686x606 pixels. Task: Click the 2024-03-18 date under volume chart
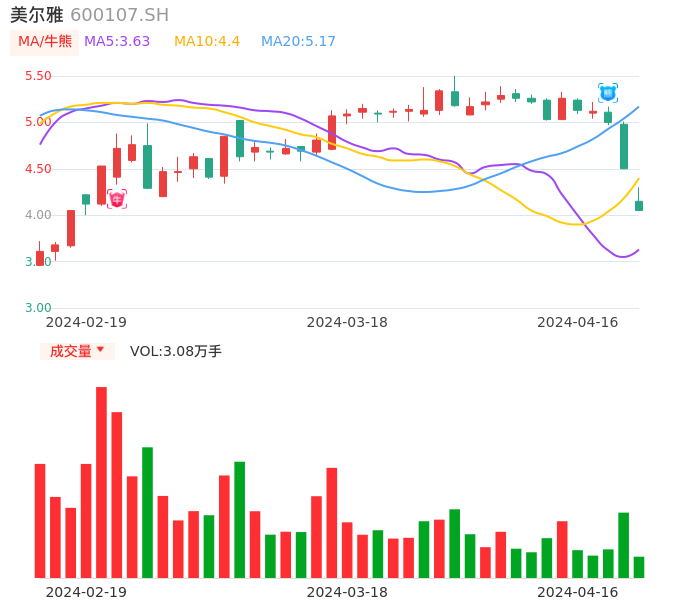[x=347, y=592]
